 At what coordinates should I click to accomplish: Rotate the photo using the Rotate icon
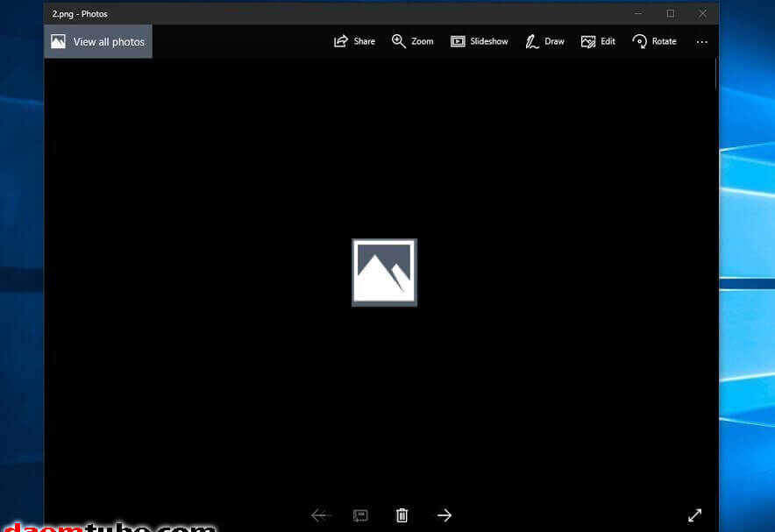tap(640, 41)
